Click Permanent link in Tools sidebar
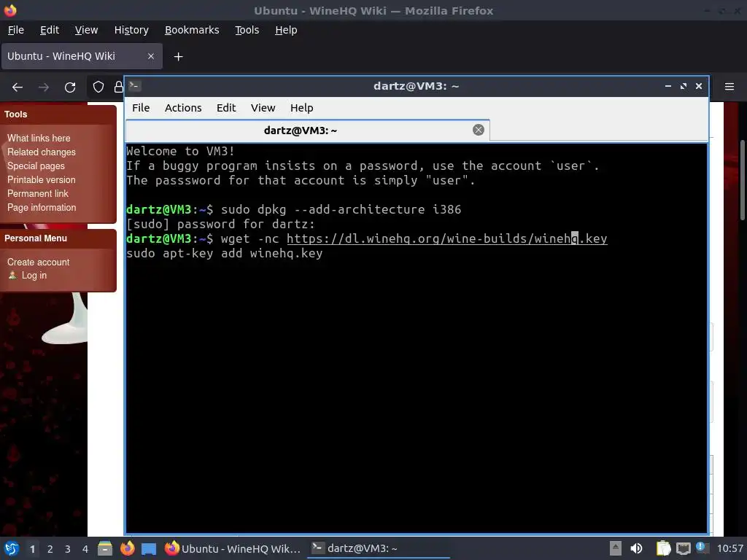Screen dimensions: 747x560 click(38, 193)
